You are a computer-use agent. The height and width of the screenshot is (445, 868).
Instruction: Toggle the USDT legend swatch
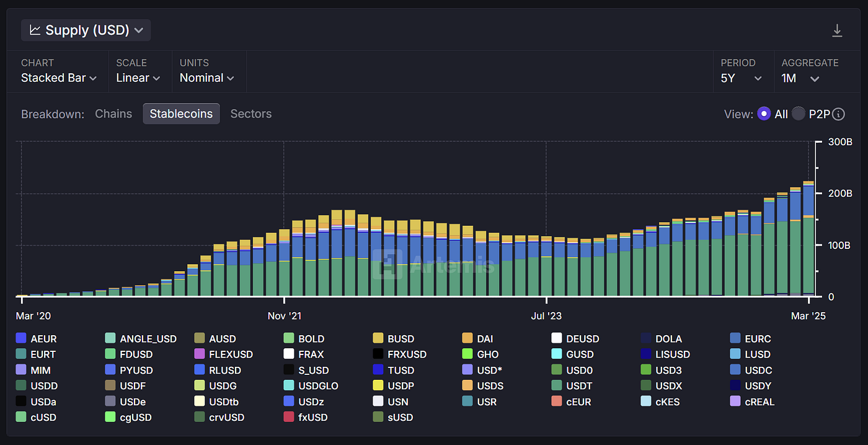(556, 386)
